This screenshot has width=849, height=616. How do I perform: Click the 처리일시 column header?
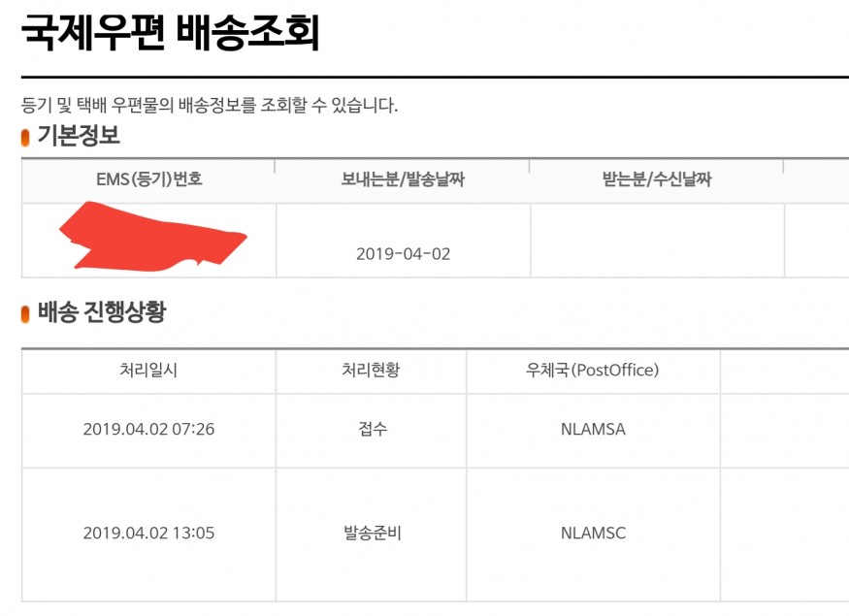148,371
